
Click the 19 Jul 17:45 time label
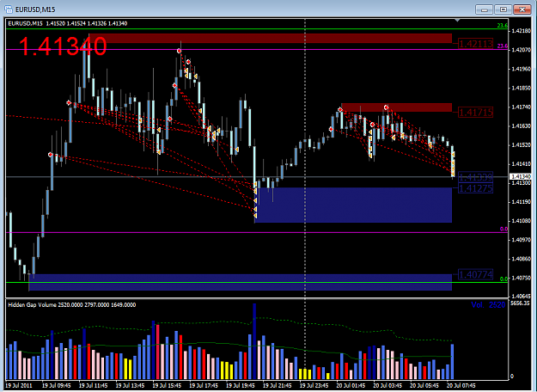pyautogui.click(x=204, y=385)
